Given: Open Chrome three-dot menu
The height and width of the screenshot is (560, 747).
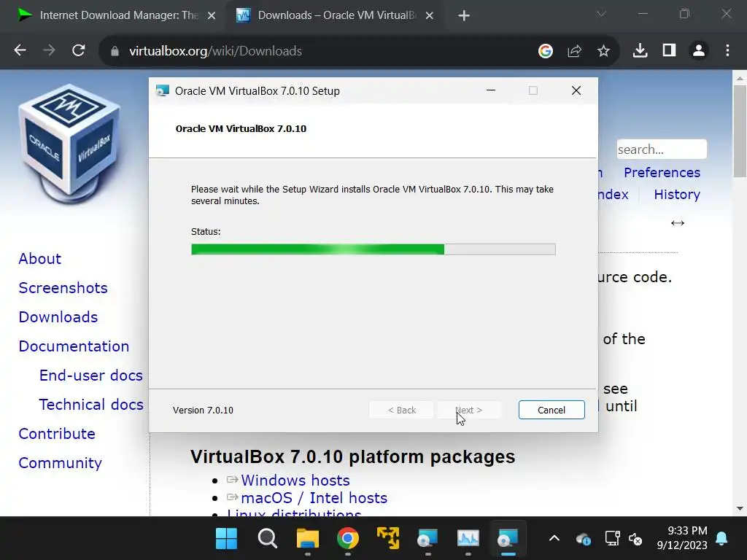Looking at the screenshot, I should pos(727,50).
